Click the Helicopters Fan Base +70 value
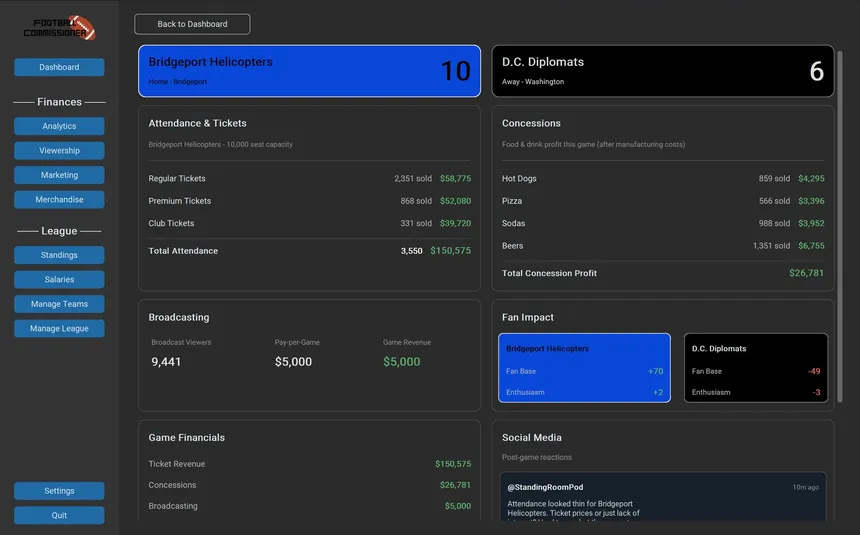 point(655,371)
